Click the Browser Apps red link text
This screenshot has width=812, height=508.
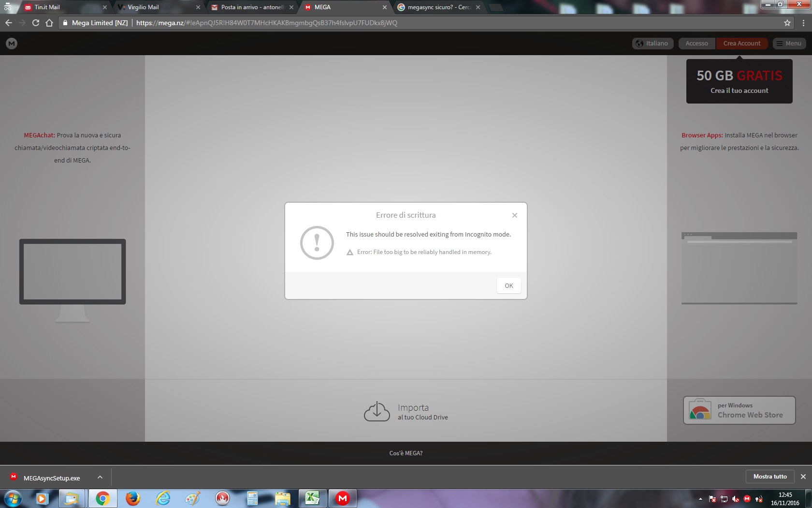point(702,135)
